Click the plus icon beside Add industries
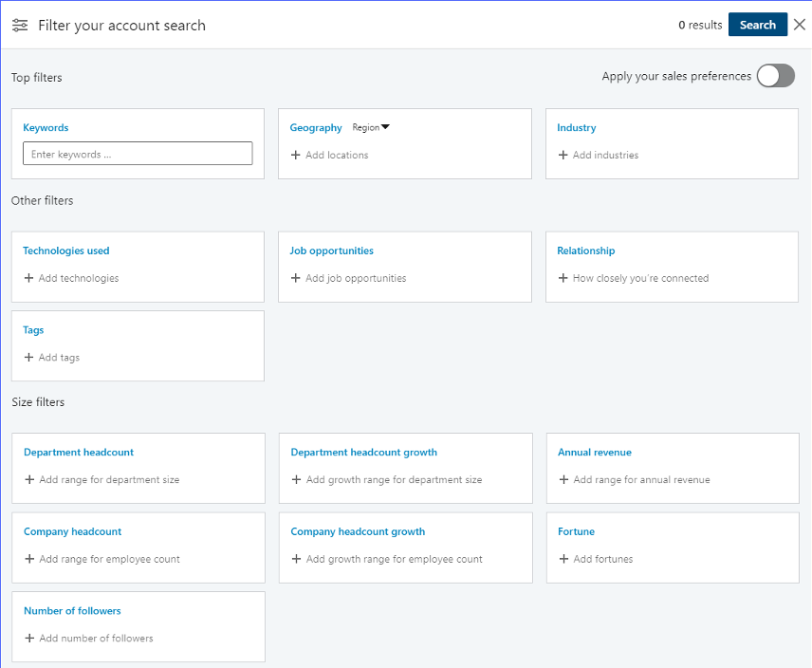Image resolution: width=812 pixels, height=668 pixels. [563, 155]
